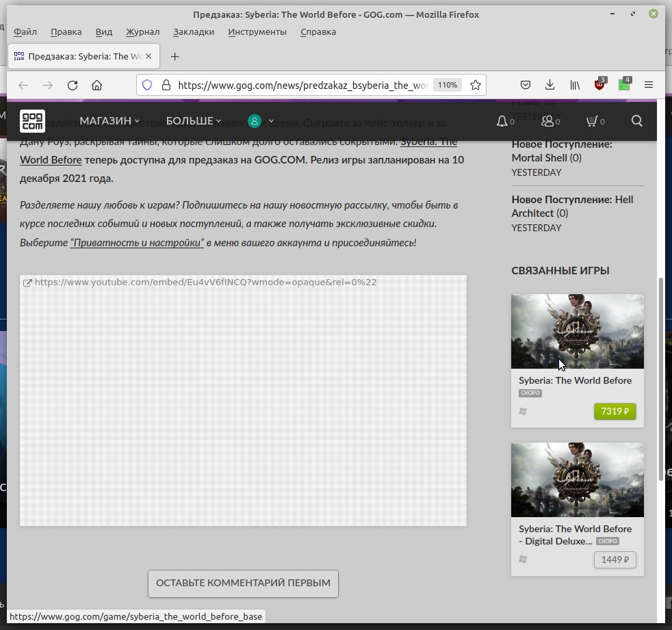Open the Приватность и настройки link

(x=137, y=243)
